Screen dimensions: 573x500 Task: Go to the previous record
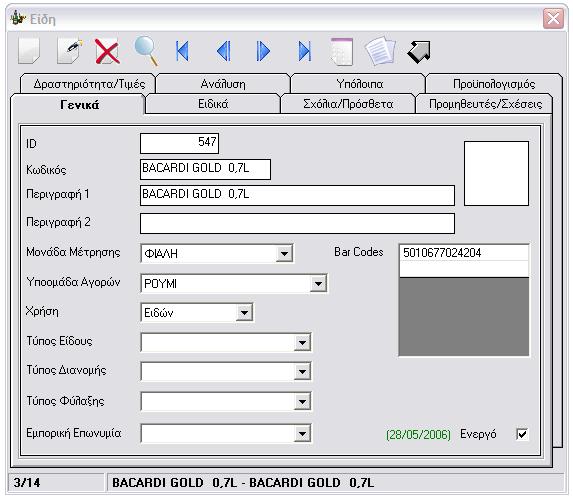pos(224,51)
